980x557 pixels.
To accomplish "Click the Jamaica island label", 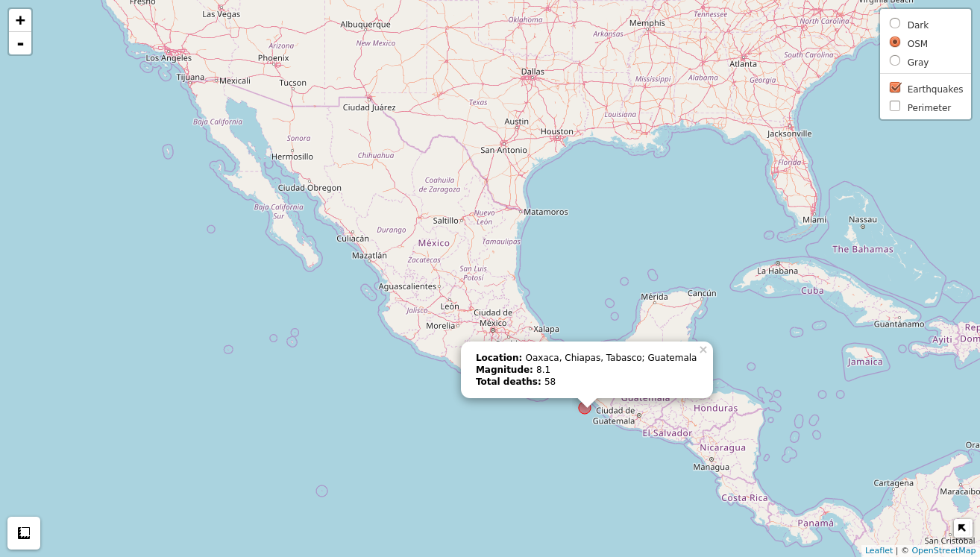I will (x=864, y=362).
